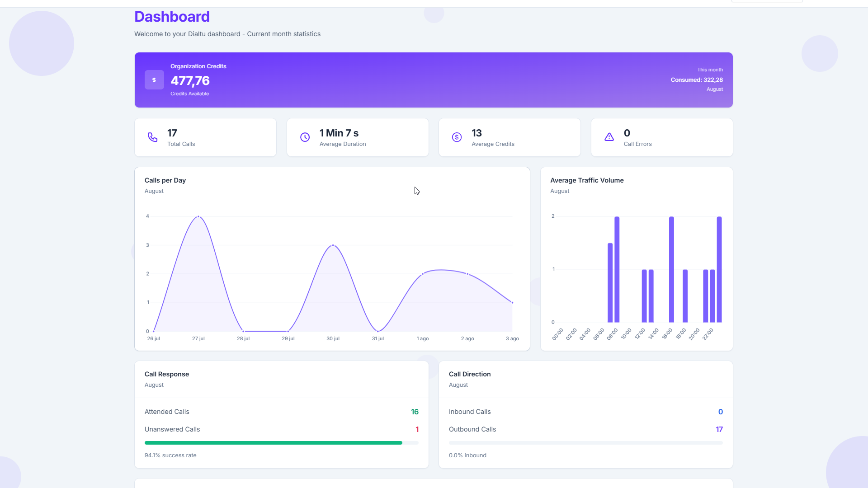Click the dollar icon in Organization Credits banner

154,80
